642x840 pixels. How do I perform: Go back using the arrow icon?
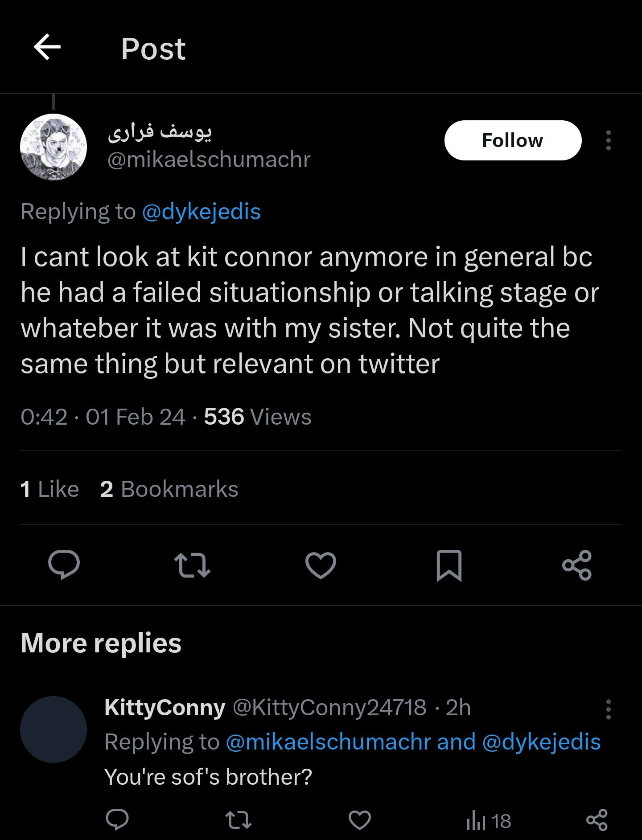tap(47, 47)
